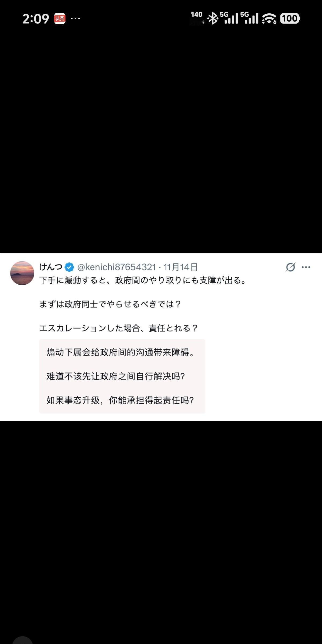
Task: Tap the clock showing 2:09
Action: 36,19
